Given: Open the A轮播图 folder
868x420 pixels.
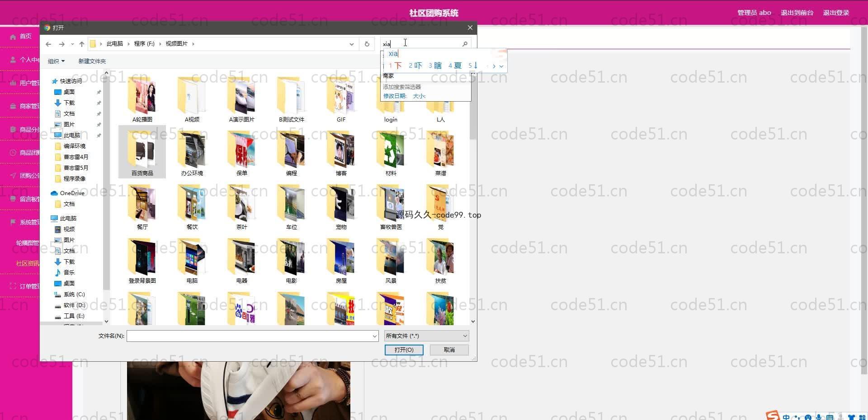Looking at the screenshot, I should (x=142, y=99).
